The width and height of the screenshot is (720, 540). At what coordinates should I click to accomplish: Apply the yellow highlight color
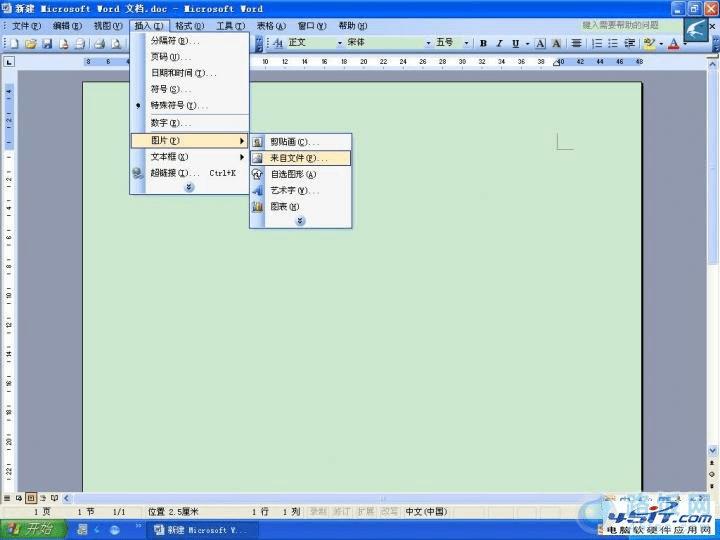coord(649,43)
